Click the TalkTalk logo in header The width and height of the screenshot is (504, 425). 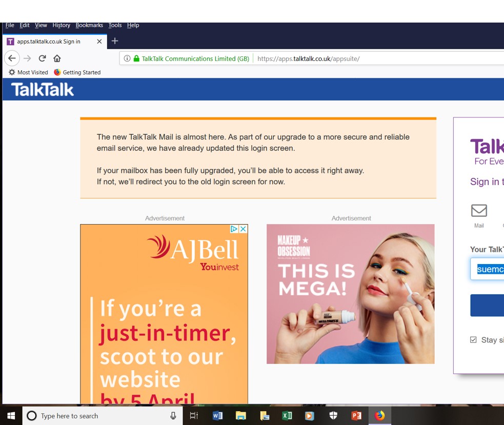(x=43, y=90)
